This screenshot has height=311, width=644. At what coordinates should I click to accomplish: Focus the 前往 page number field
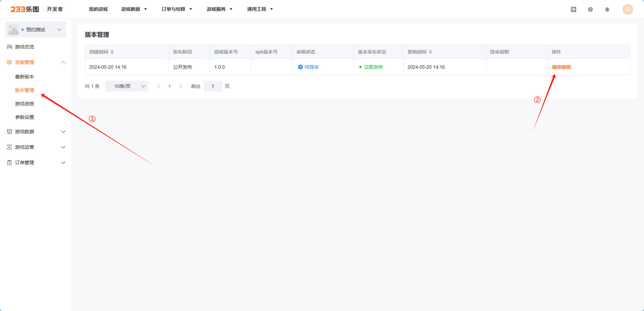point(213,86)
